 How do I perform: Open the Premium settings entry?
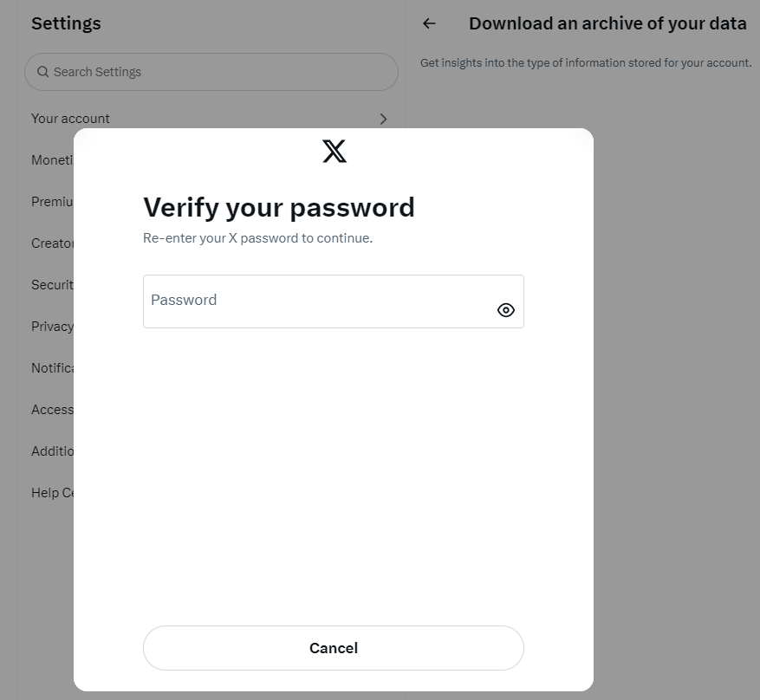[x=52, y=202]
